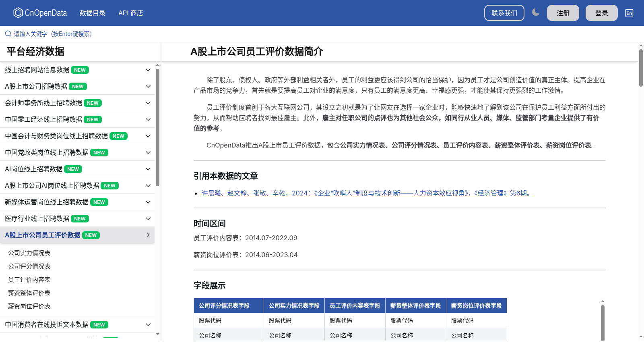Image resolution: width=644 pixels, height=347 pixels.
Task: Click the CnOpenData logo
Action: (x=40, y=13)
